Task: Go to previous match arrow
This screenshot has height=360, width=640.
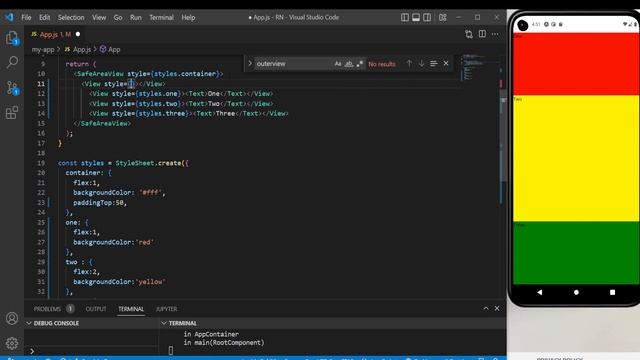Action: point(409,63)
